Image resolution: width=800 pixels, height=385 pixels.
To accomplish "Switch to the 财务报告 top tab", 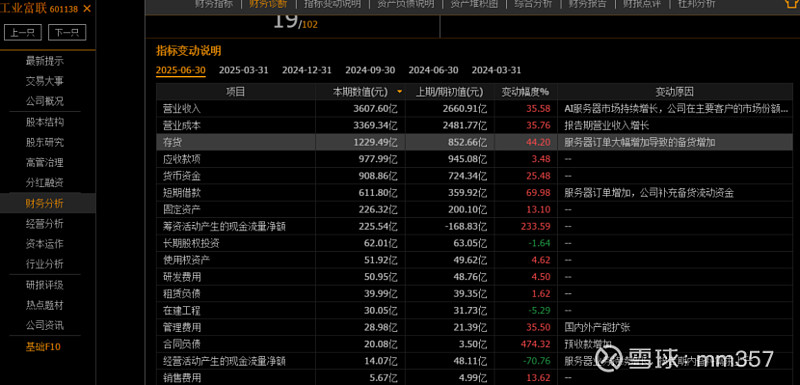I will [587, 4].
